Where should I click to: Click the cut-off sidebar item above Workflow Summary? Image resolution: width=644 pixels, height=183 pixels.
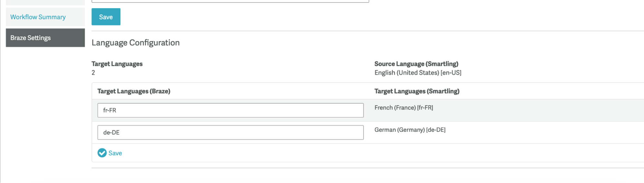coord(45,2)
